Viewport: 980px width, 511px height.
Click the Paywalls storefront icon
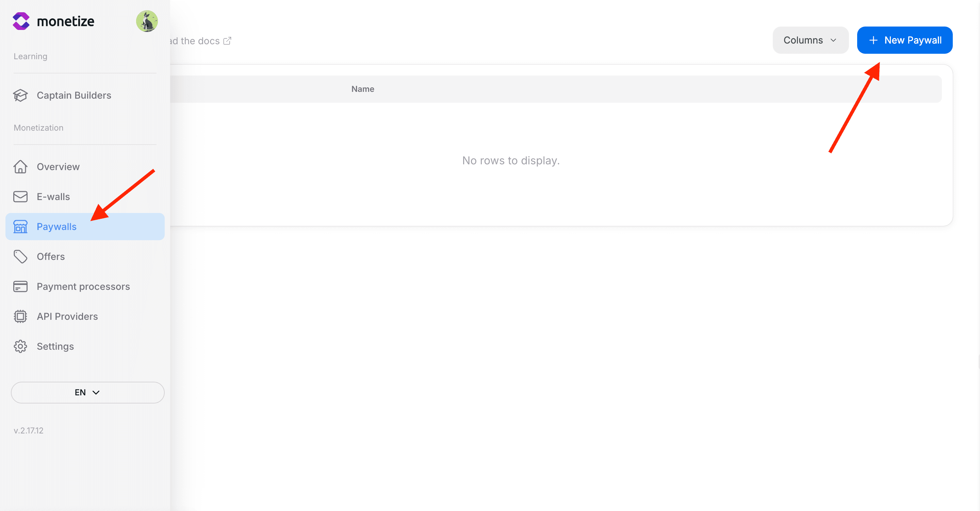click(x=20, y=226)
